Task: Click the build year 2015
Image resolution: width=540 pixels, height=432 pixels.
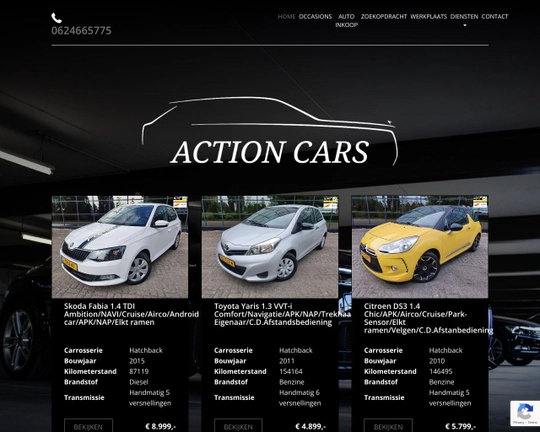Action: point(137,361)
